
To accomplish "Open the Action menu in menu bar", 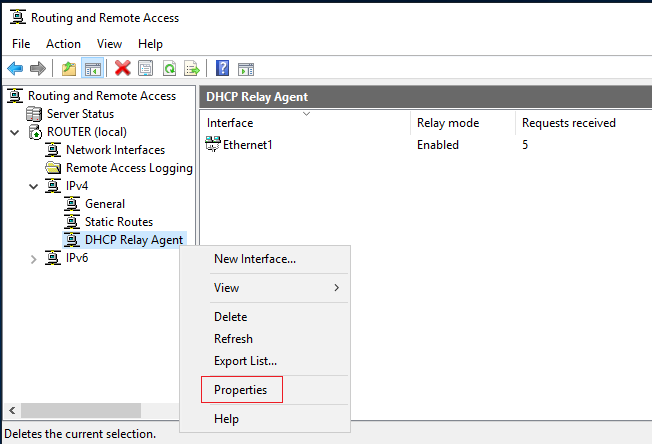I will (63, 44).
